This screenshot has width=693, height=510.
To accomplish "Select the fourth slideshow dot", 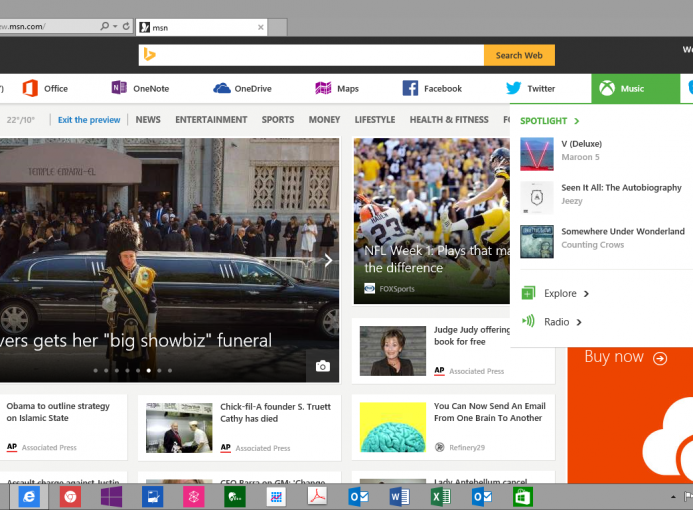I will click(127, 370).
